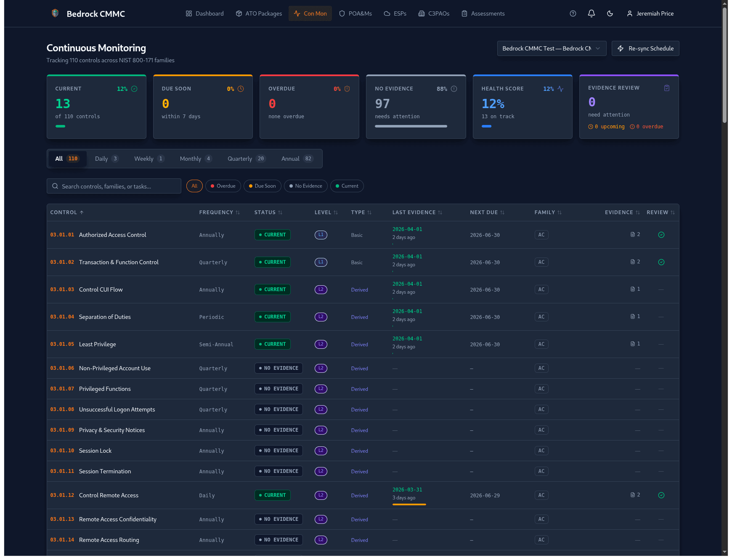Open the Bedrock CMMC Test package selector
The height and width of the screenshot is (560, 732).
point(552,48)
